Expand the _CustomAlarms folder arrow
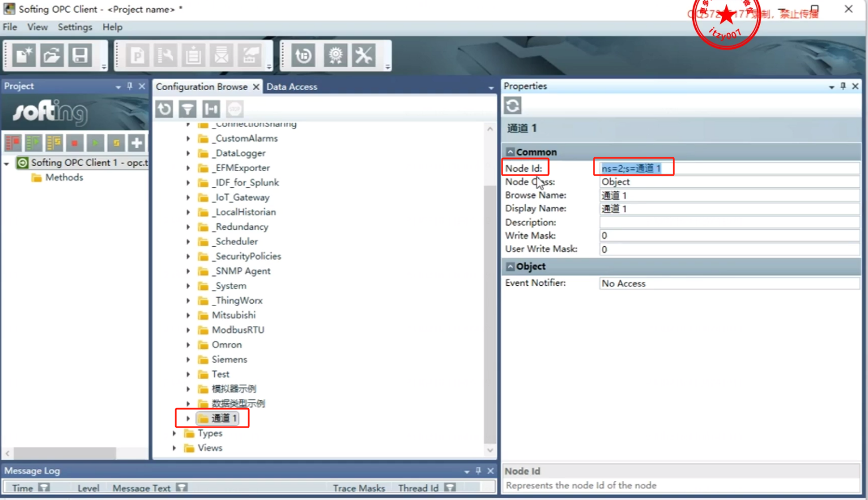 point(188,138)
